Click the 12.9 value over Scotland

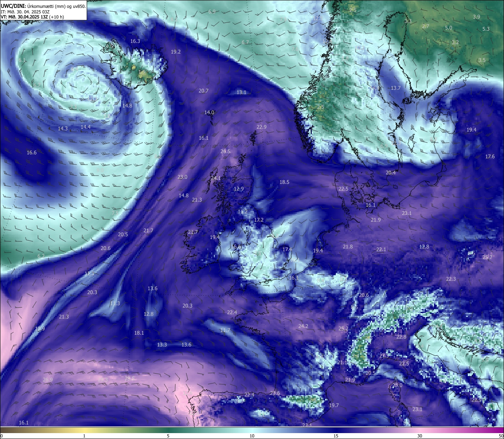click(239, 189)
